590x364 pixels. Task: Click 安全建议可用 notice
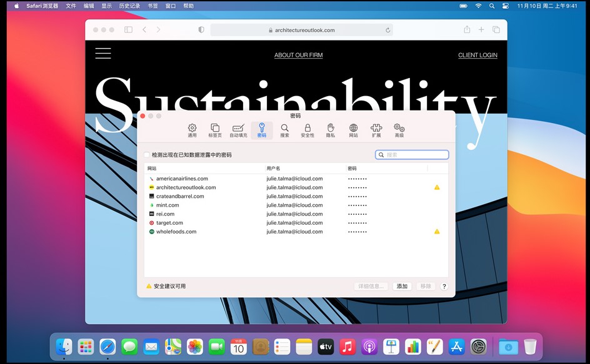coord(166,286)
